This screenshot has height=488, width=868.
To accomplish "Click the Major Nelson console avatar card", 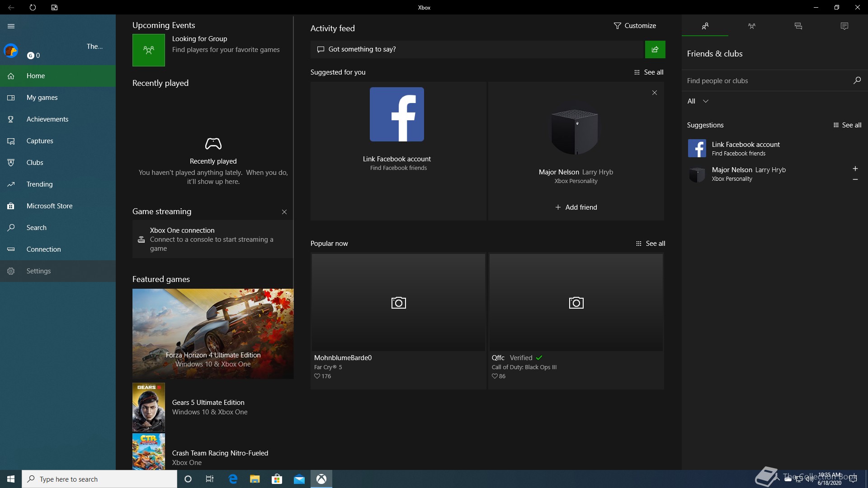I will point(575,132).
